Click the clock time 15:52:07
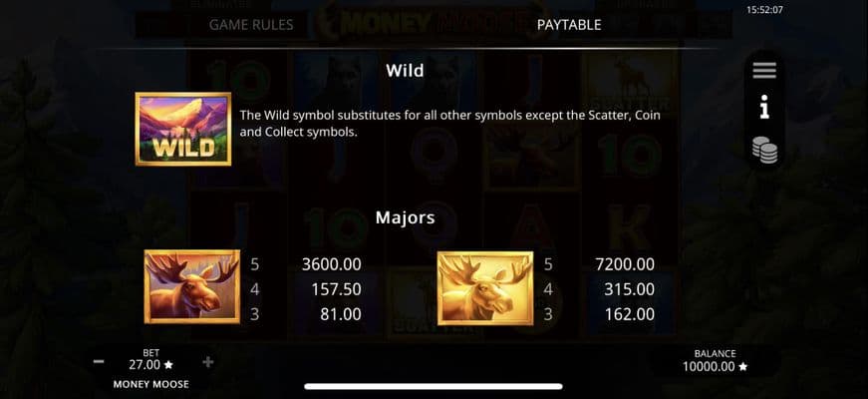This screenshot has width=868, height=399. click(764, 9)
